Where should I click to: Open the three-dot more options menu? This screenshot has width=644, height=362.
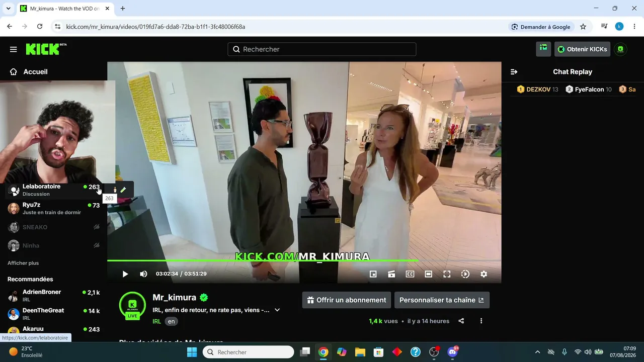tap(481, 321)
